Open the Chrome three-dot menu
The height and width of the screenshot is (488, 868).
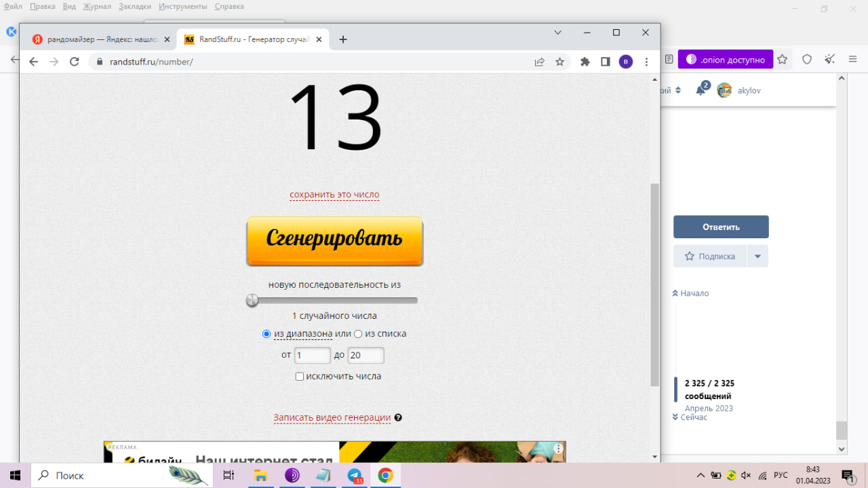[x=646, y=62]
